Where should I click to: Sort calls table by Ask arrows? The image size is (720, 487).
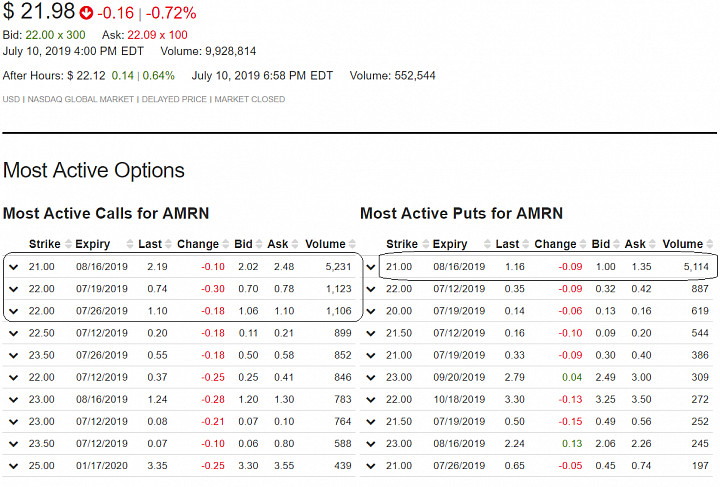(x=295, y=244)
